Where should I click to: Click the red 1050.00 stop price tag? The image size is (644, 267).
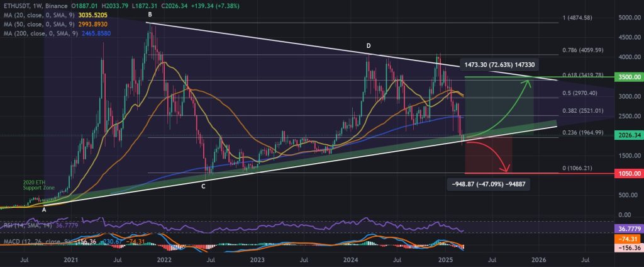629,174
